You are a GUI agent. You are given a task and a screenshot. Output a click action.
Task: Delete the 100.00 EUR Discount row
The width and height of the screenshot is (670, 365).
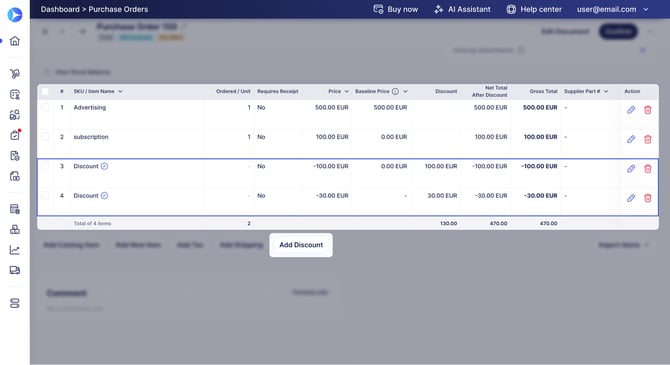coord(648,169)
